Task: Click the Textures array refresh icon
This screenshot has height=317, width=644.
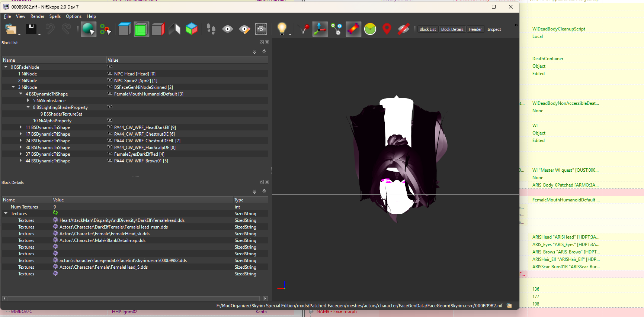Action: [x=55, y=213]
